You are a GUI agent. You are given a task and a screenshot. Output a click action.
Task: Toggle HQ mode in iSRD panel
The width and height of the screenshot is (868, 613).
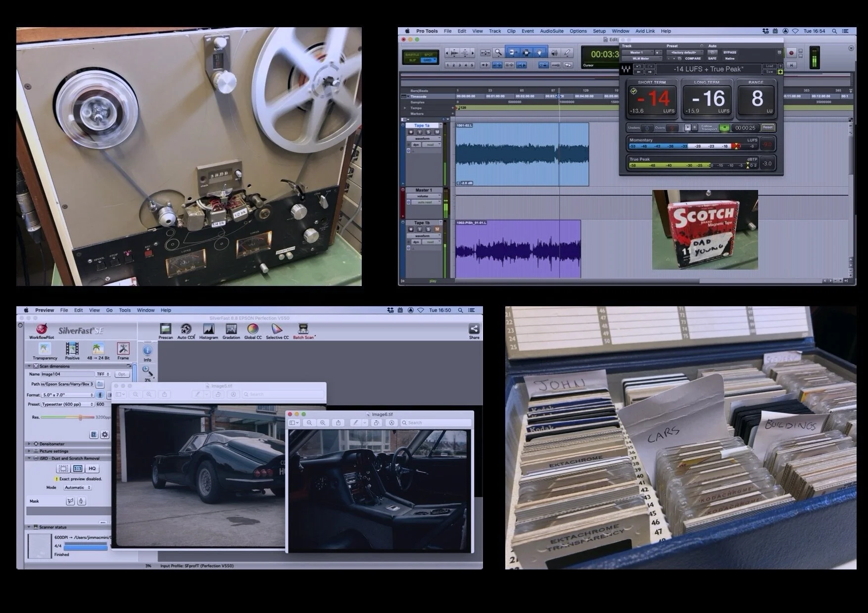coord(92,469)
